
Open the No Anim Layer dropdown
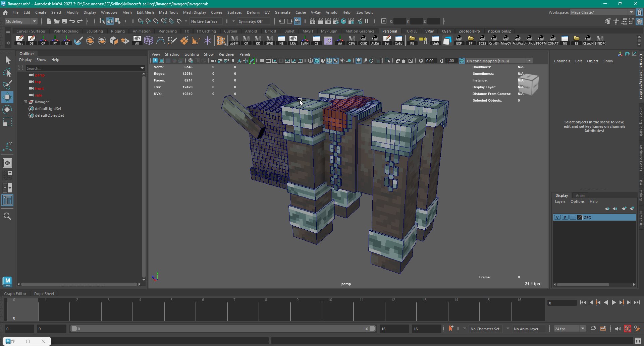click(x=526, y=329)
